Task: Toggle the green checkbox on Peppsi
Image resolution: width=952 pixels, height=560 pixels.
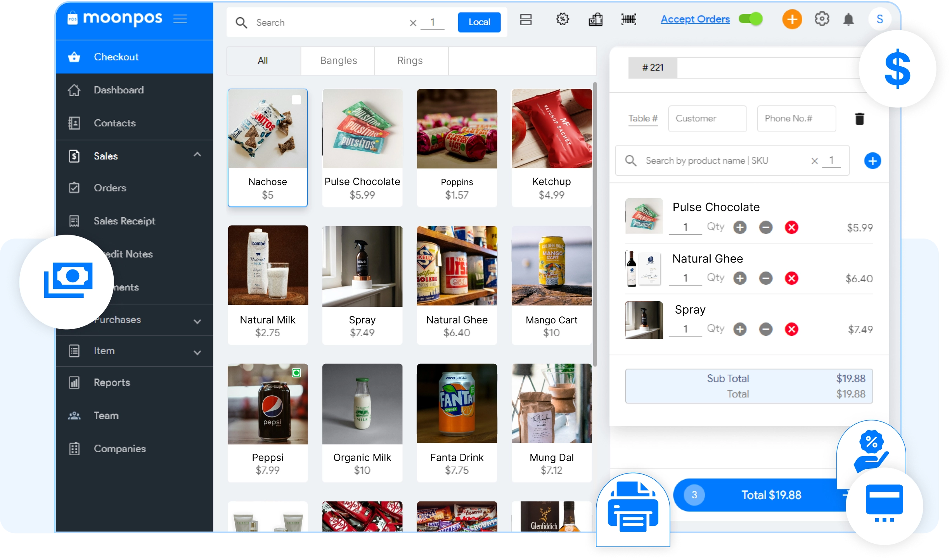Action: click(x=296, y=373)
